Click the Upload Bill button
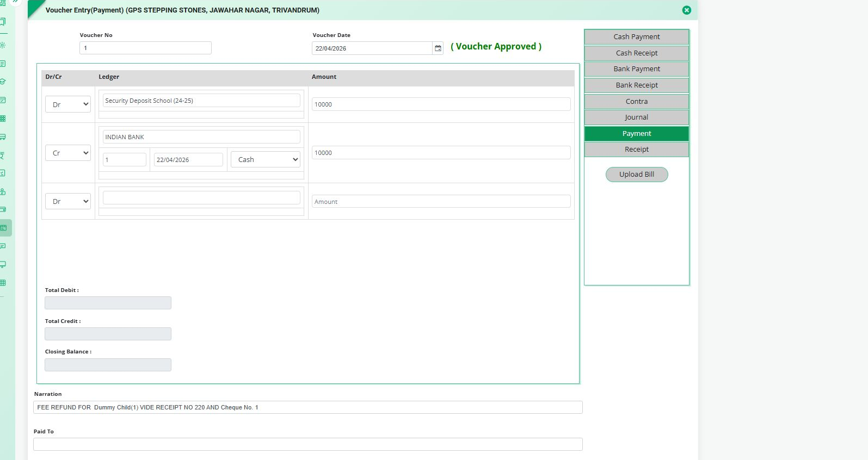868x460 pixels. (x=637, y=175)
